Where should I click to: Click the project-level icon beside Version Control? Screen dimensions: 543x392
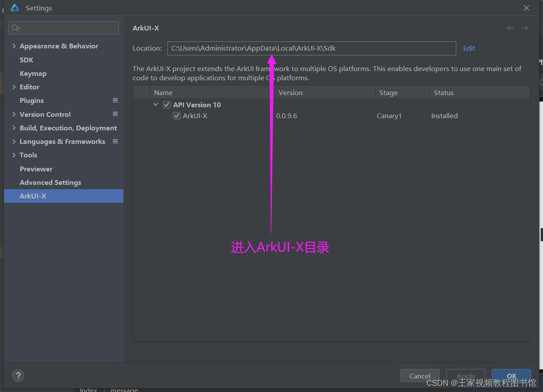tap(116, 114)
